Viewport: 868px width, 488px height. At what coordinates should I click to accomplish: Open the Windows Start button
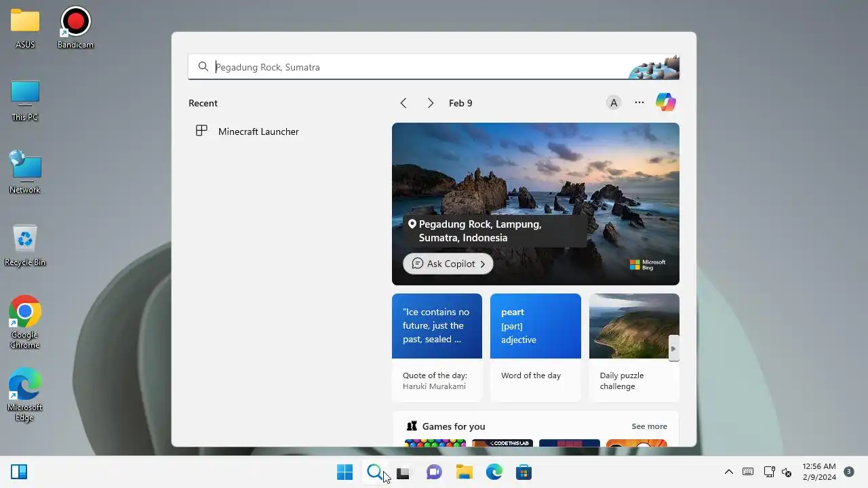[344, 472]
